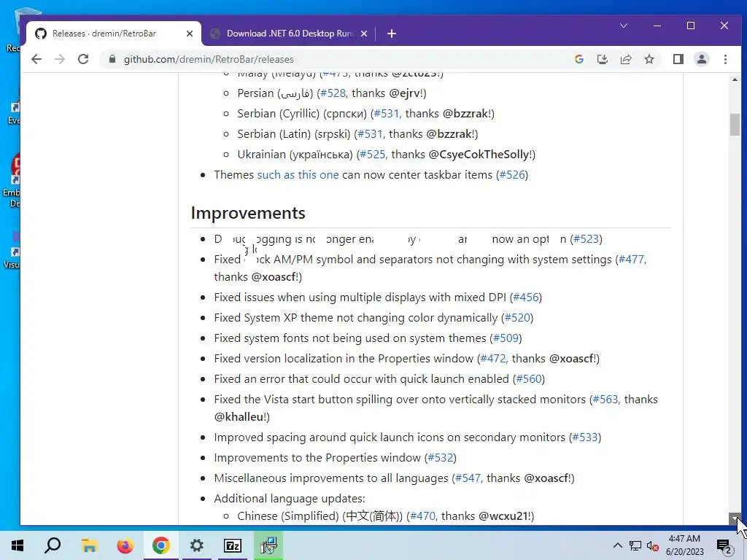The width and height of the screenshot is (747, 560).
Task: Bookmark this page with the star icon
Action: tap(649, 59)
